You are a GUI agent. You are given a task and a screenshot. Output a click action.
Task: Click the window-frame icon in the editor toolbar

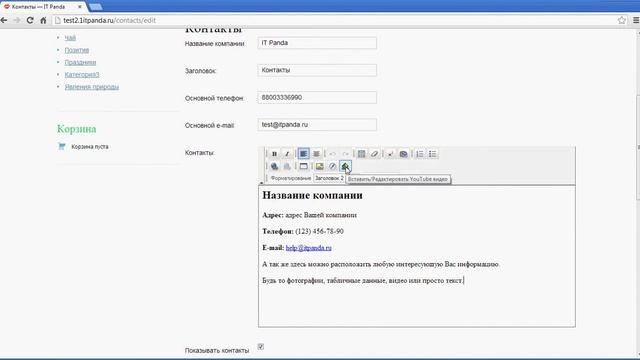pyautogui.click(x=303, y=166)
